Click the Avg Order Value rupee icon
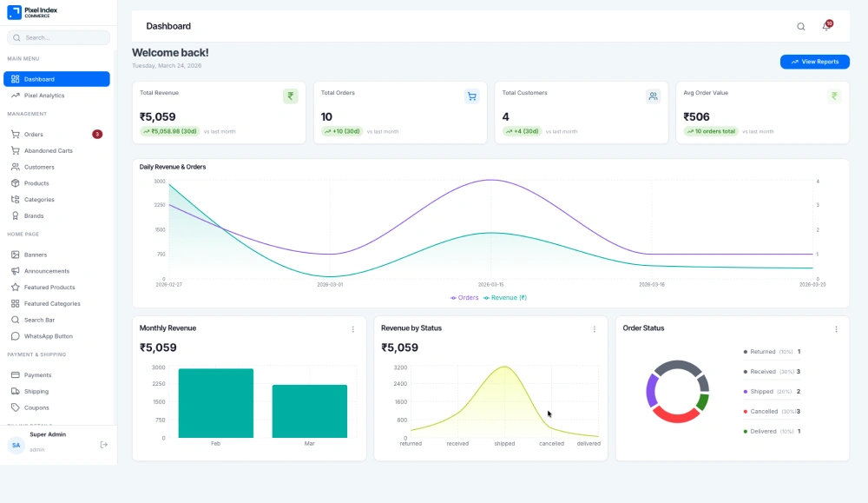 point(834,96)
